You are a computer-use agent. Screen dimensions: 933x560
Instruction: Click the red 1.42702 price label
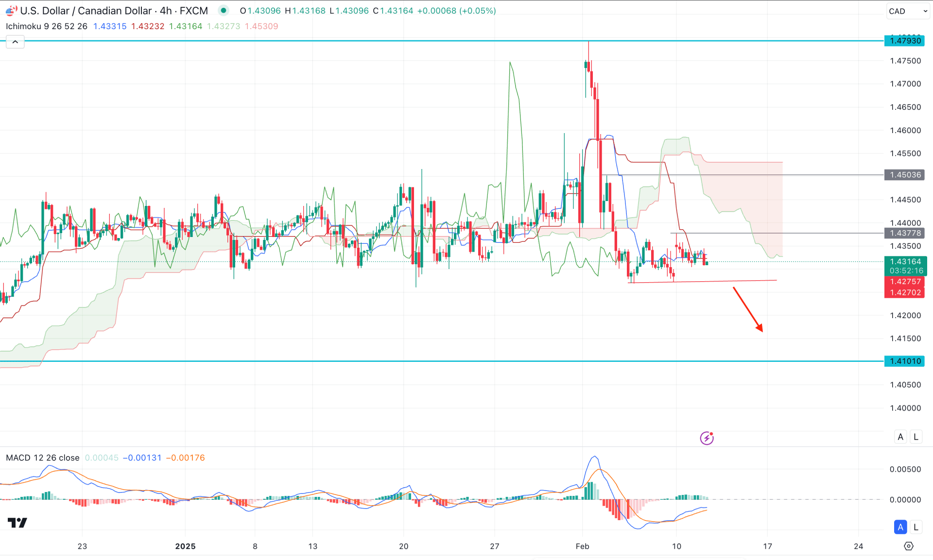[x=904, y=292]
